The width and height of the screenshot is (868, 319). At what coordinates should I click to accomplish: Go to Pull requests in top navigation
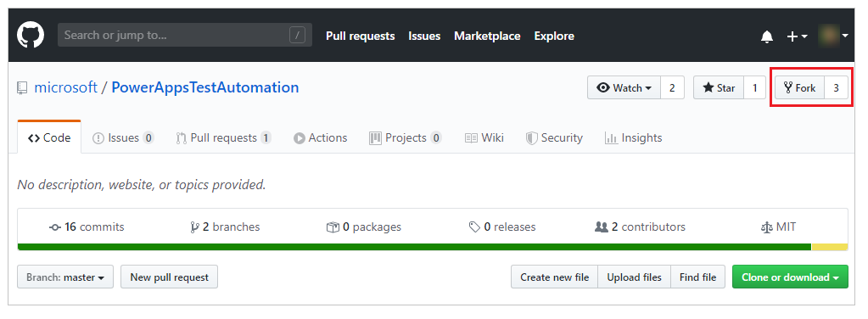tap(361, 36)
